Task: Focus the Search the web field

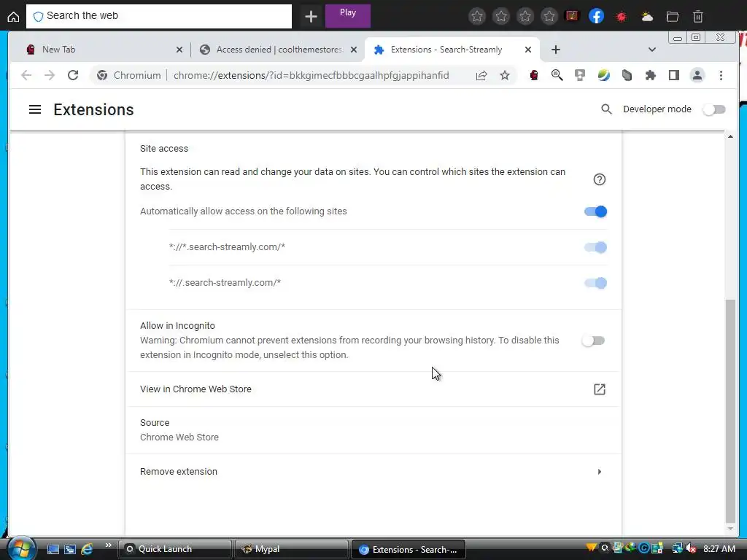Action: 158,16
